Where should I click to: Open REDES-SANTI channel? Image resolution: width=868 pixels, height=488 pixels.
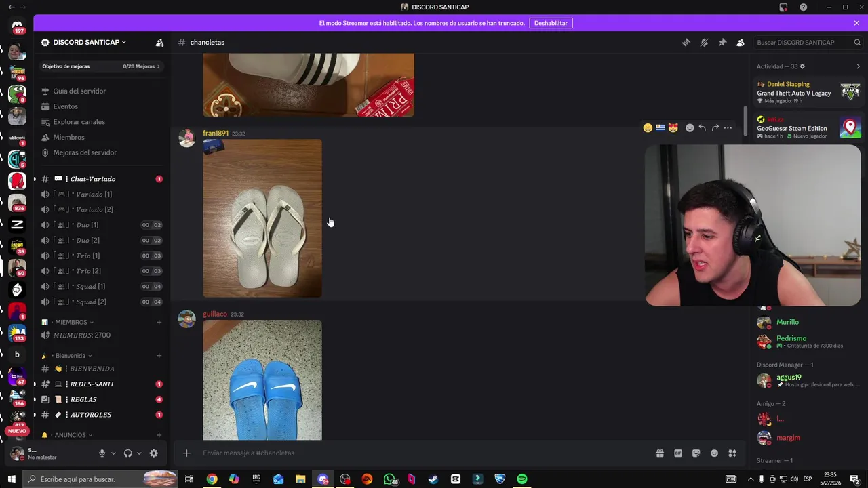[101, 384]
